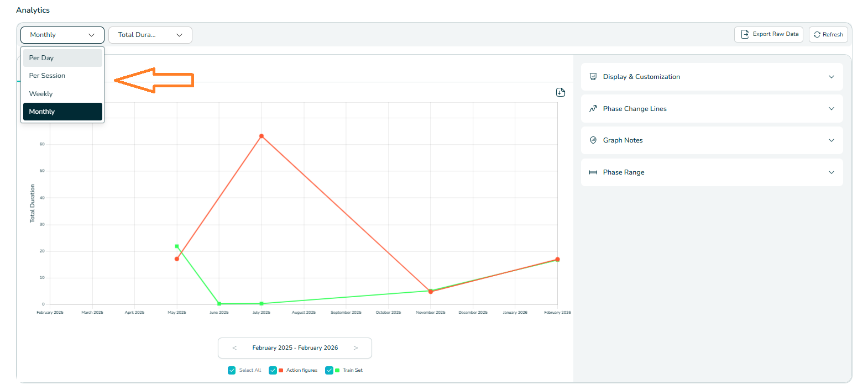Click the Export Raw Data file icon
The height and width of the screenshot is (390, 868).
(x=745, y=34)
